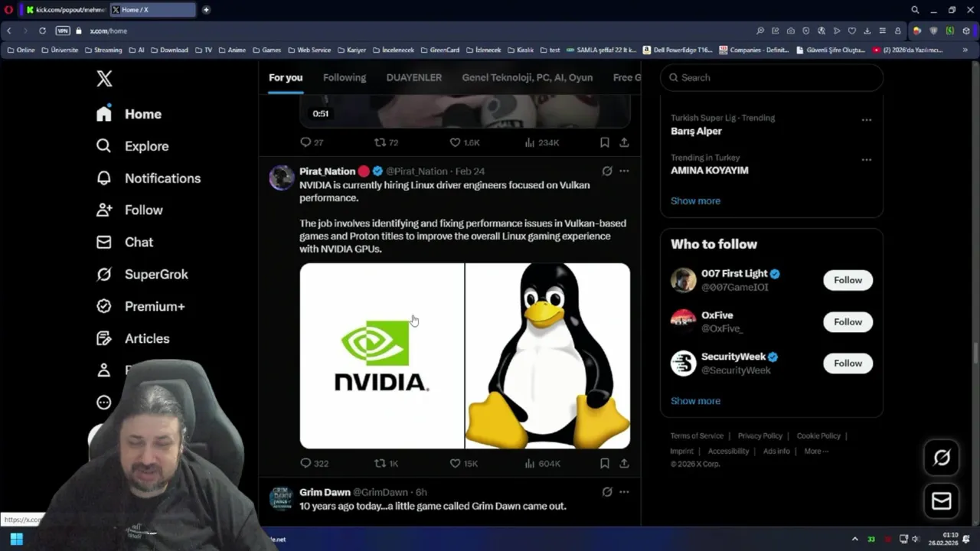Open Chat in the sidebar
980x551 pixels.
click(125, 243)
